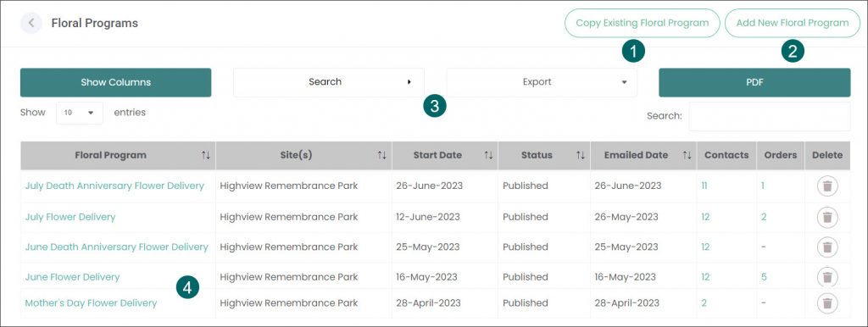
Task: Click Add New Floral Program button
Action: (x=793, y=23)
